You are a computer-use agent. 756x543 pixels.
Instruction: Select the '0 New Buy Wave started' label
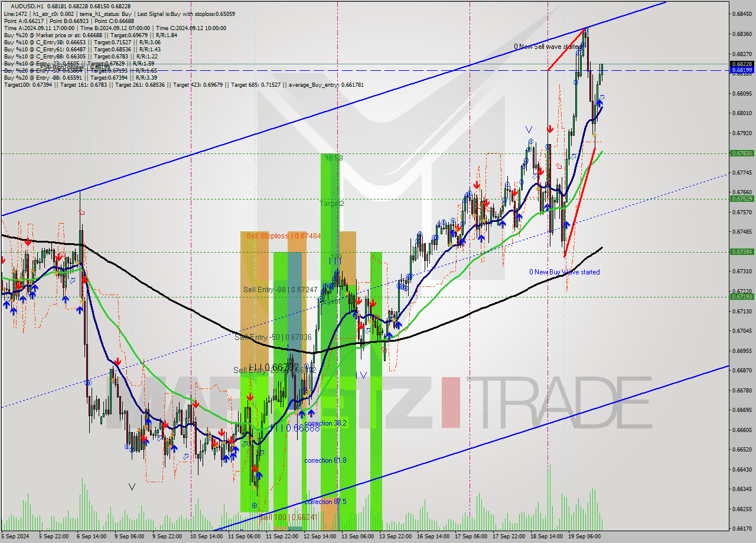(564, 272)
